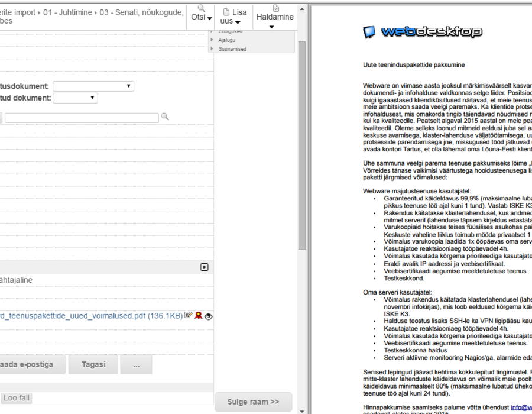Open the Lisa uus dropdown
Viewport: 532px width, 414px height.
[x=233, y=17]
